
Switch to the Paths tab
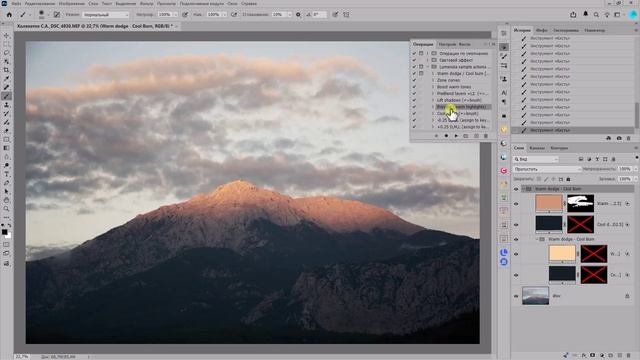(x=559, y=148)
